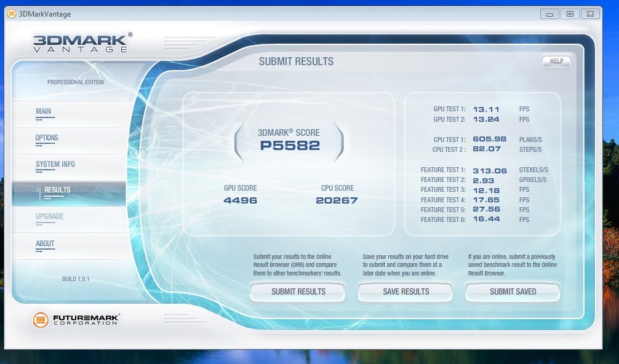Click the Online Result Browser description above Submit Results
619x364 pixels.
pos(297,264)
